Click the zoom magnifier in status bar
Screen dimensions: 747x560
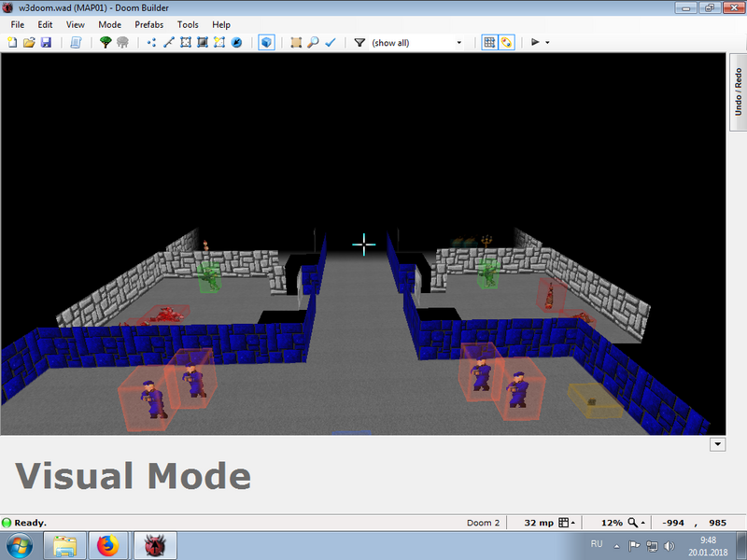click(633, 523)
